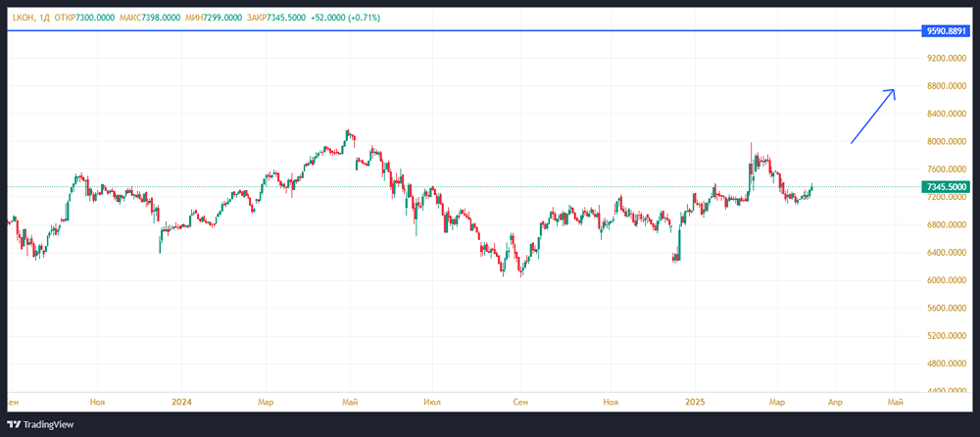The width and height of the screenshot is (980, 437).
Task: Click the Сен label in the middle of the time axis
Action: tap(520, 402)
